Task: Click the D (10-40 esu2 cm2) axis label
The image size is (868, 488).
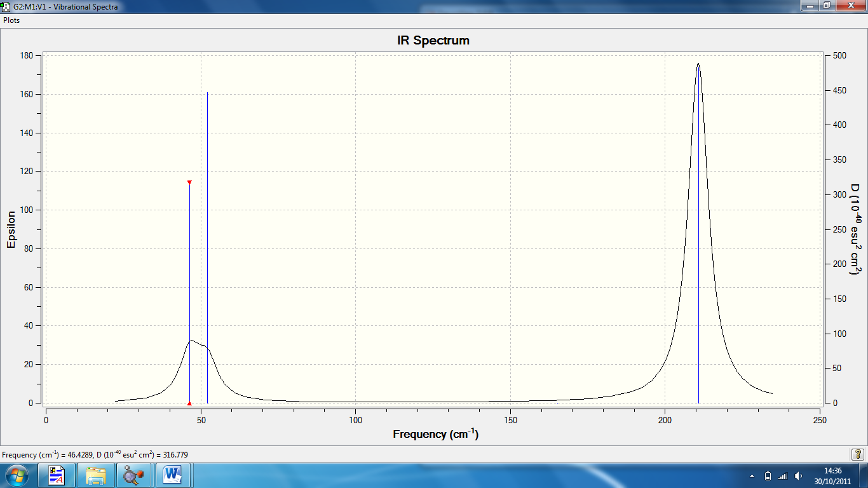Action: 855,229
